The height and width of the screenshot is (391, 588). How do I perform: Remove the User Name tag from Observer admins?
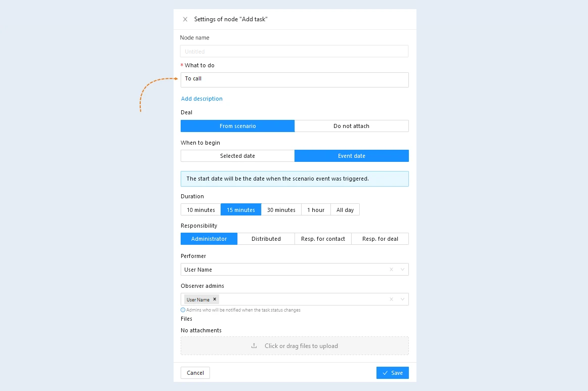pos(215,299)
